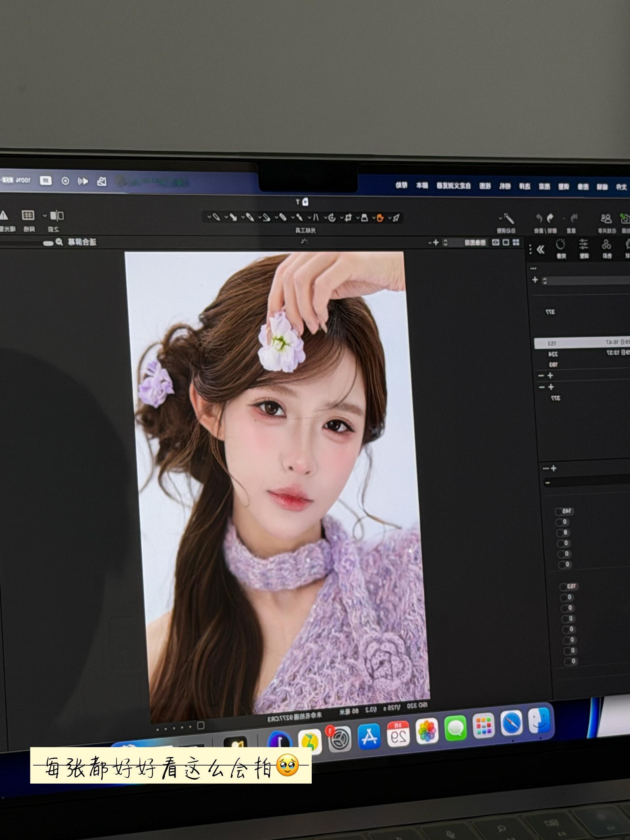Open Photos app in the Dock

(x=427, y=731)
